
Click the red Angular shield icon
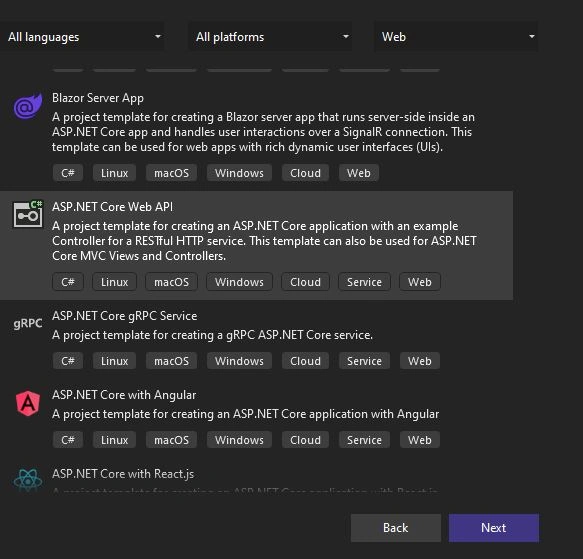pyautogui.click(x=28, y=404)
